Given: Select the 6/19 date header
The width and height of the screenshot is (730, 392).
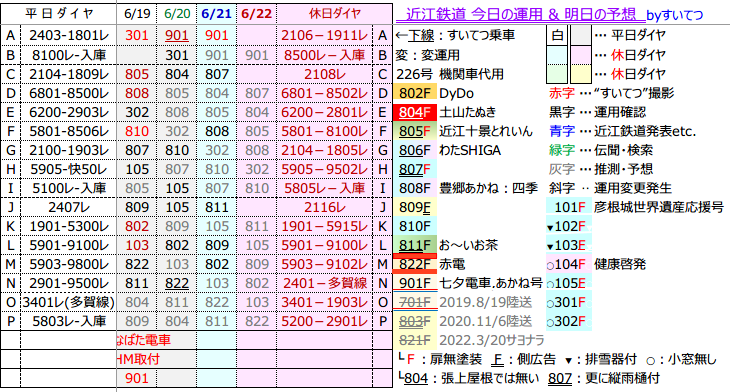Looking at the screenshot, I should point(137,14).
